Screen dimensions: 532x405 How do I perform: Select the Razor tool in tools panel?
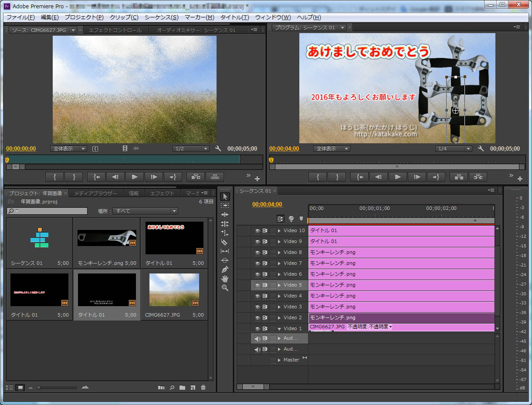point(225,242)
